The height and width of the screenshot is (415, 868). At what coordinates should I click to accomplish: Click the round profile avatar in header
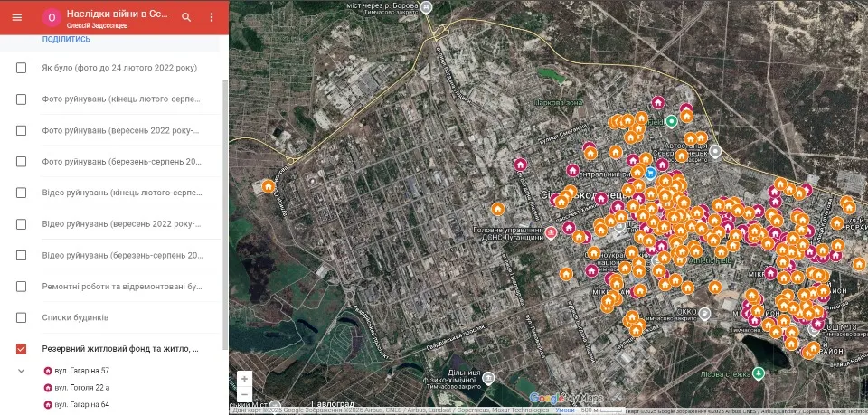tap(52, 18)
